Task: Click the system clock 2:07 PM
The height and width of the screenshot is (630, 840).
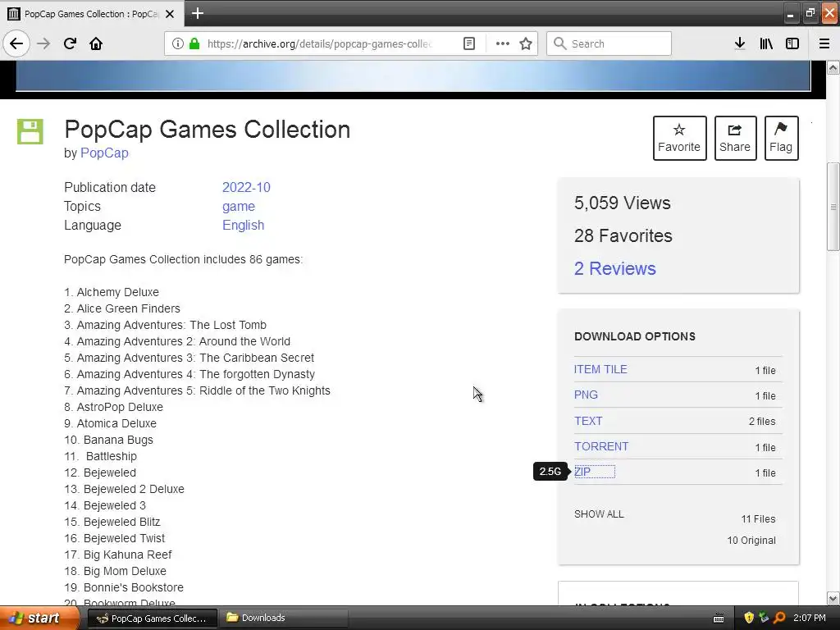Action: (x=810, y=618)
